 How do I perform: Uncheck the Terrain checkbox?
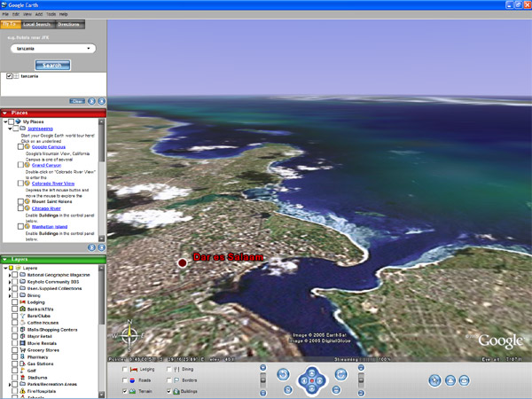click(x=125, y=391)
